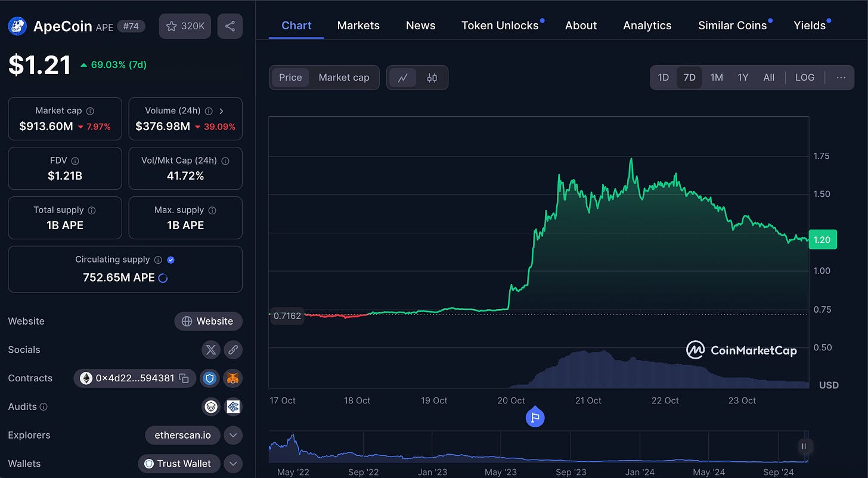Click the $376.98M volume value
The image size is (868, 478).
tap(163, 127)
